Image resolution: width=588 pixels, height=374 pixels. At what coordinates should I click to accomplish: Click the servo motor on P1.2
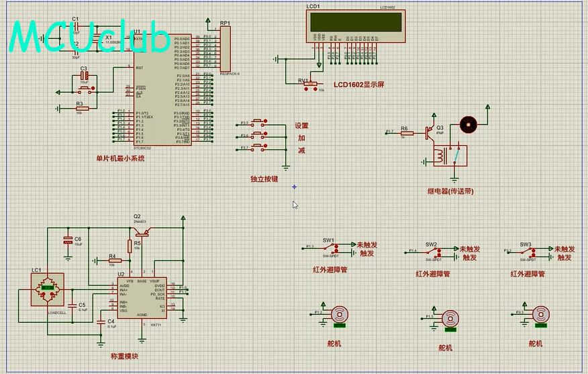click(340, 315)
